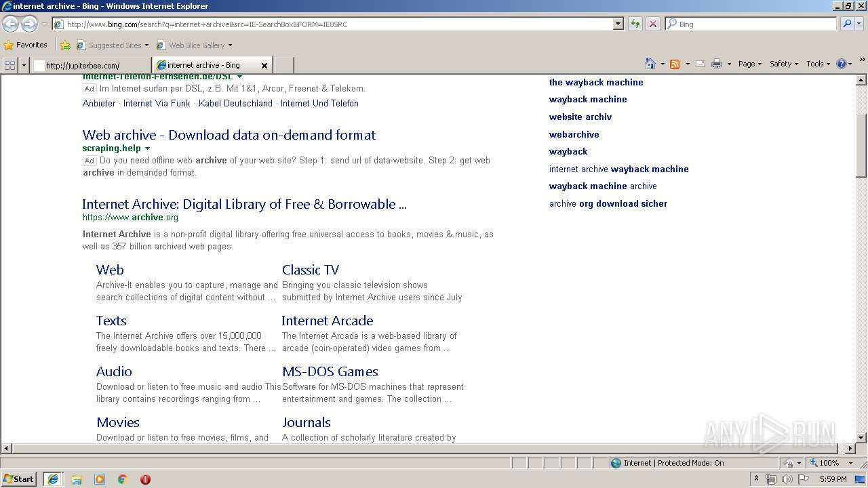The height and width of the screenshot is (488, 868).
Task: Open 'the wayback machine' related search
Action: coord(596,82)
